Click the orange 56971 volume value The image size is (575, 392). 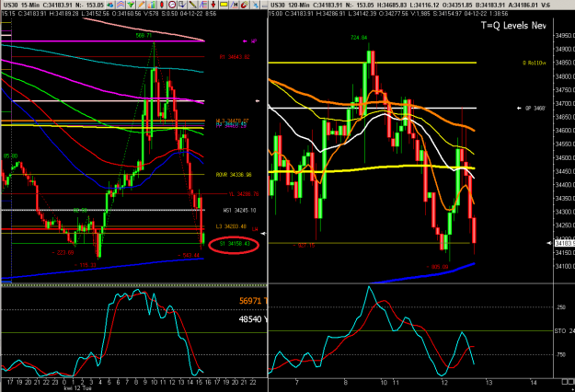pos(250,301)
